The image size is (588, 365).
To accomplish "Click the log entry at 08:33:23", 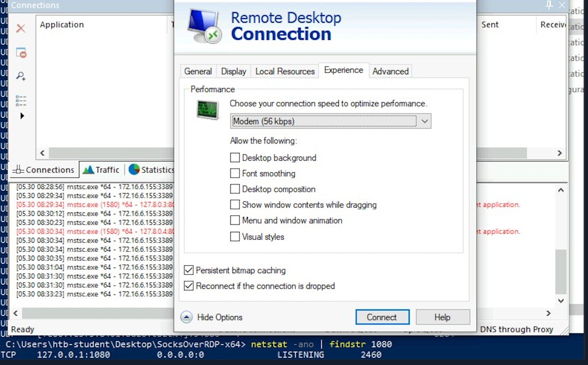I will (95, 294).
